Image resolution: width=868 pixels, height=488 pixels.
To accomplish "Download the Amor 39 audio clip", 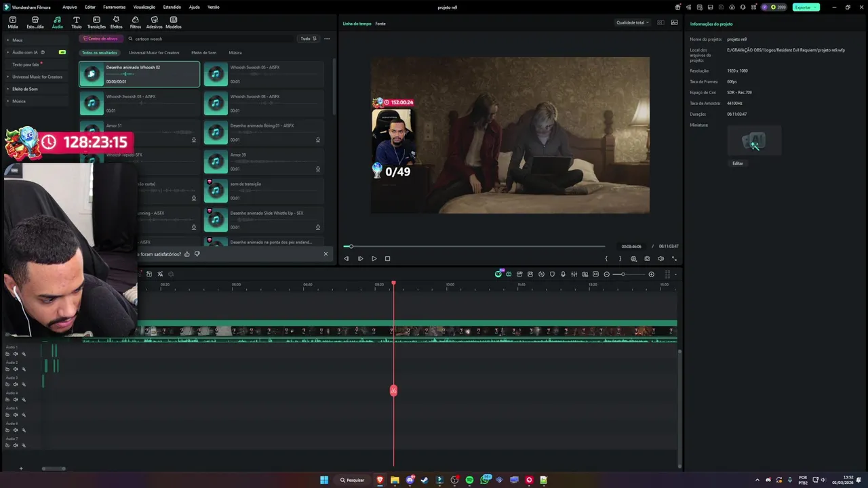I will (x=317, y=169).
